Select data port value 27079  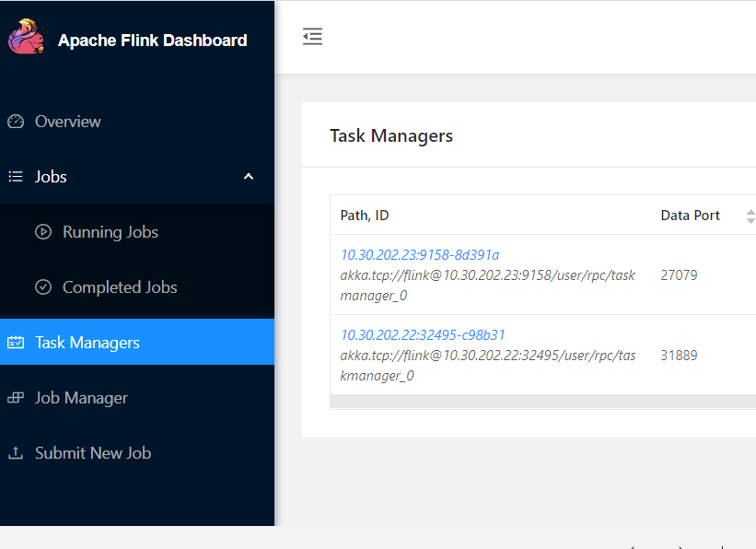pyautogui.click(x=679, y=275)
